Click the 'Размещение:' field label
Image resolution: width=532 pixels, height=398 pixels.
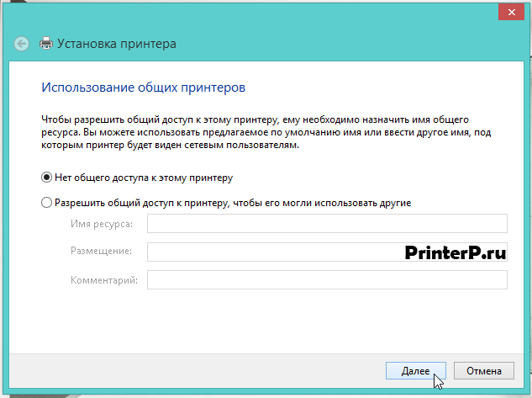tap(101, 251)
